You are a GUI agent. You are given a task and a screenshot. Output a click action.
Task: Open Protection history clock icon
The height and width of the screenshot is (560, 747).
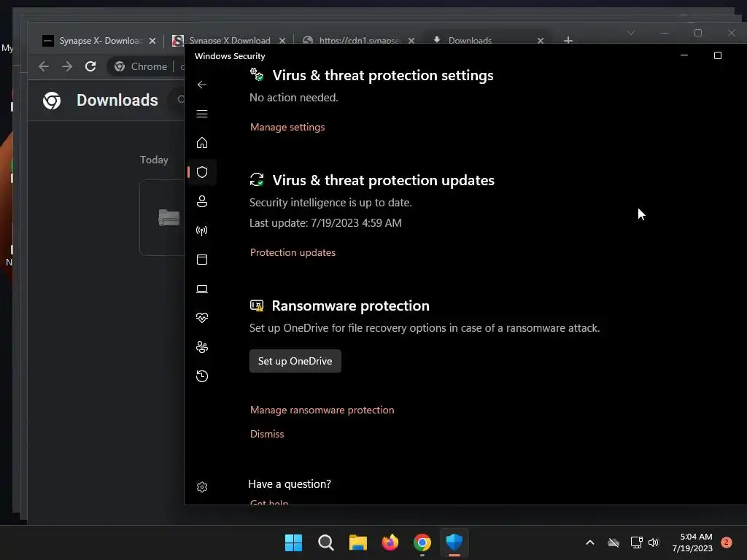(x=202, y=376)
